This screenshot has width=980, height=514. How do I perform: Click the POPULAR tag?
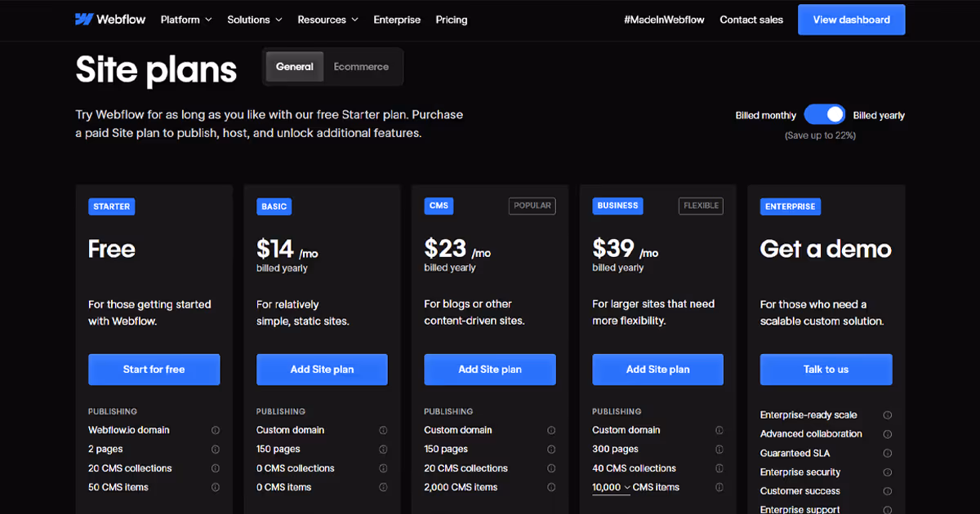532,206
